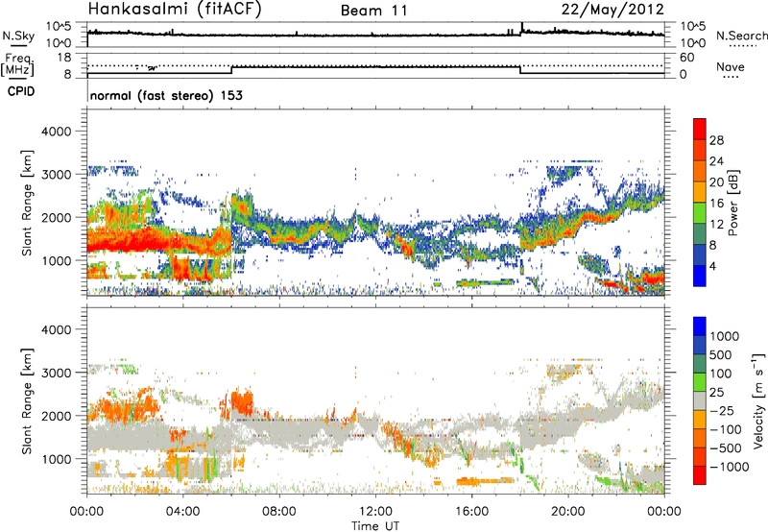Screen dimensions: 768x532
Task: Click the short orange velocity streak near 16:00
Action: click(486, 481)
